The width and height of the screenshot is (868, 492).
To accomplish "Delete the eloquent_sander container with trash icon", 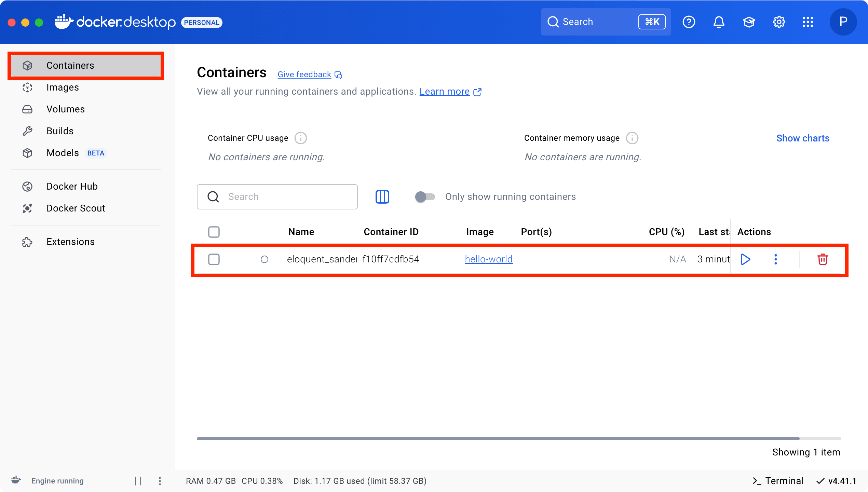I will click(823, 259).
